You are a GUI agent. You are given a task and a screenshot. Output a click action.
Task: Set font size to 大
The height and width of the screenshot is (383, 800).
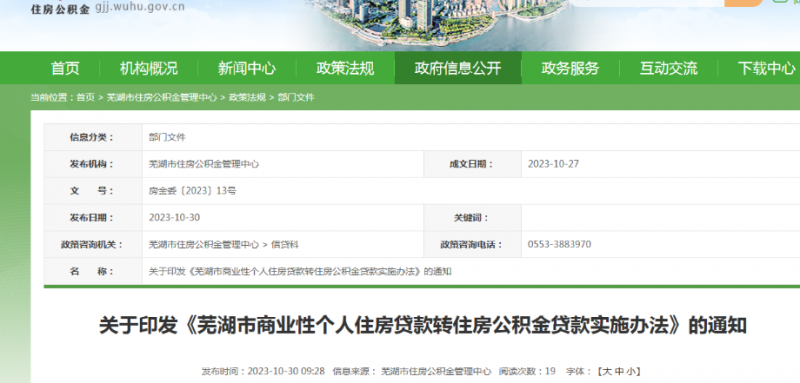(x=608, y=371)
